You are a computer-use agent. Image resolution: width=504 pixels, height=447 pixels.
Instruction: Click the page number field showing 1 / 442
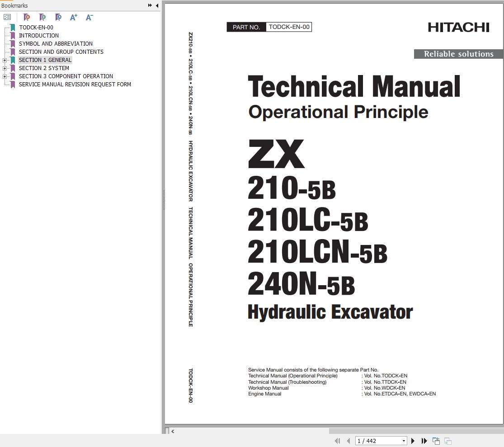[x=378, y=441]
